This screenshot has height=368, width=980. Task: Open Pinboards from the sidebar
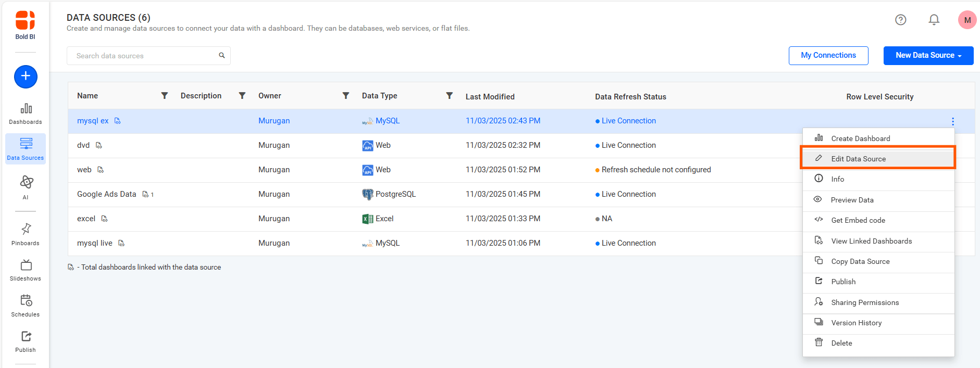[x=26, y=234]
